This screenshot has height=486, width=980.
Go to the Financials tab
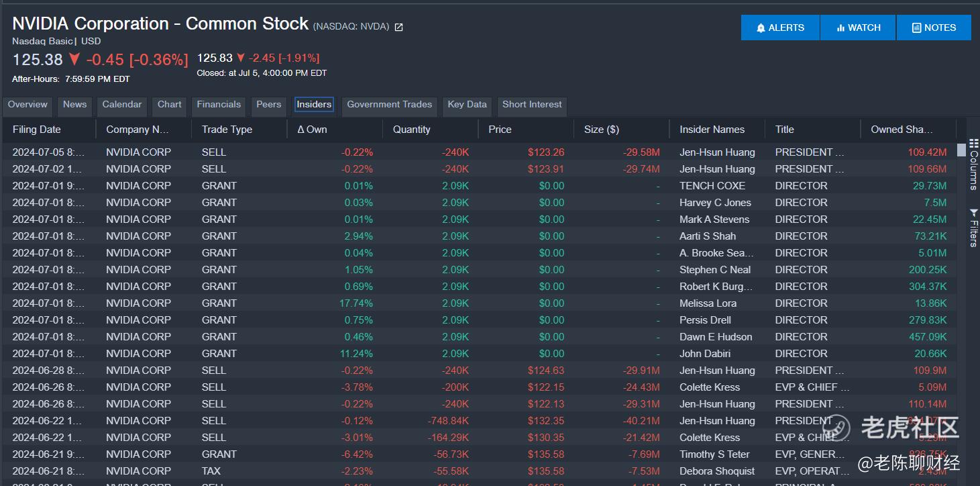219,105
